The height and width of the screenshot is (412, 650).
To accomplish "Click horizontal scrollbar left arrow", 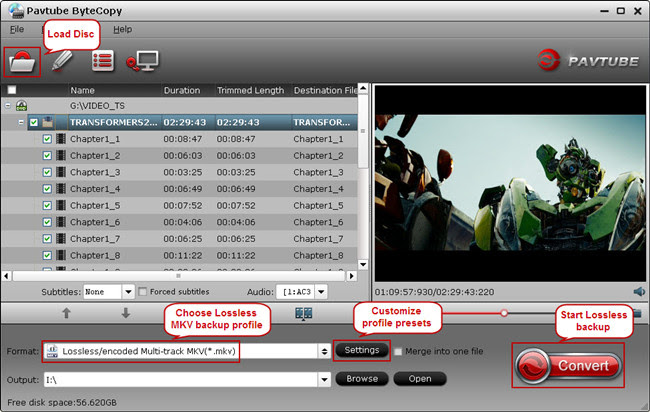I will pyautogui.click(x=6, y=276).
